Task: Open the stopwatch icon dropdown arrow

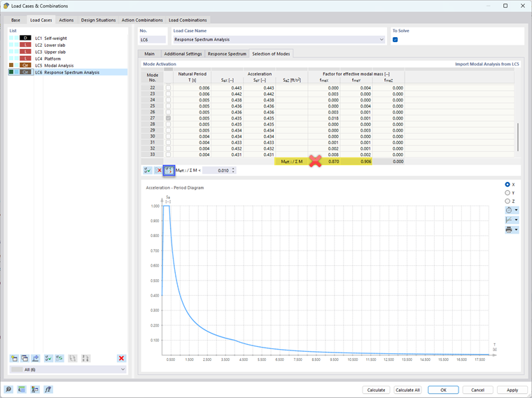Action: click(x=517, y=210)
